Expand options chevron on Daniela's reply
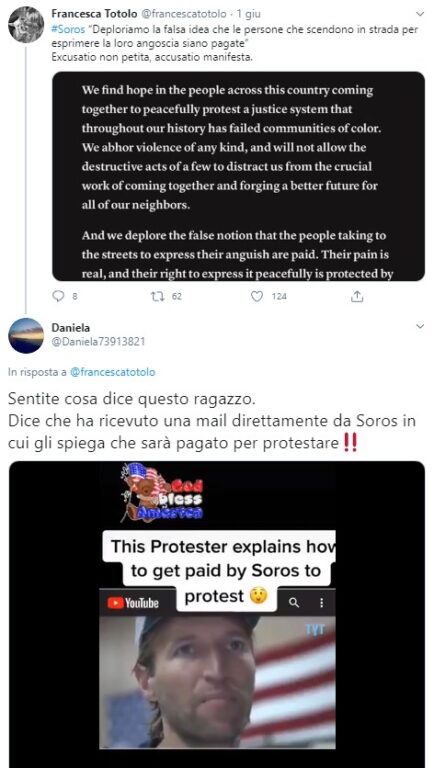 click(x=420, y=327)
